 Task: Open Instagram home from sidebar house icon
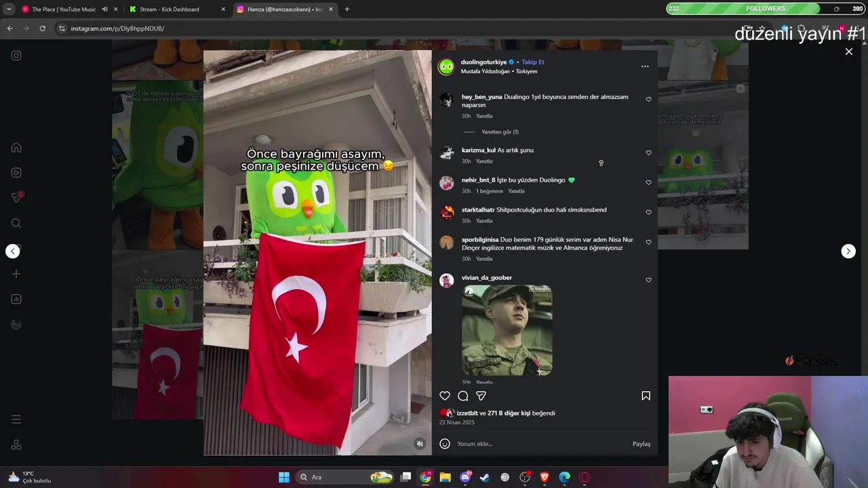pos(16,148)
